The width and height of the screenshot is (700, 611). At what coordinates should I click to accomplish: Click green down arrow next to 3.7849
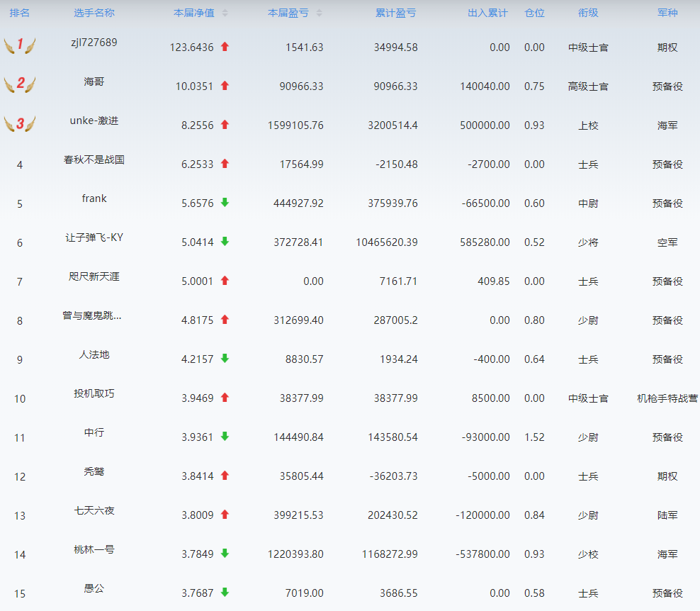point(225,554)
